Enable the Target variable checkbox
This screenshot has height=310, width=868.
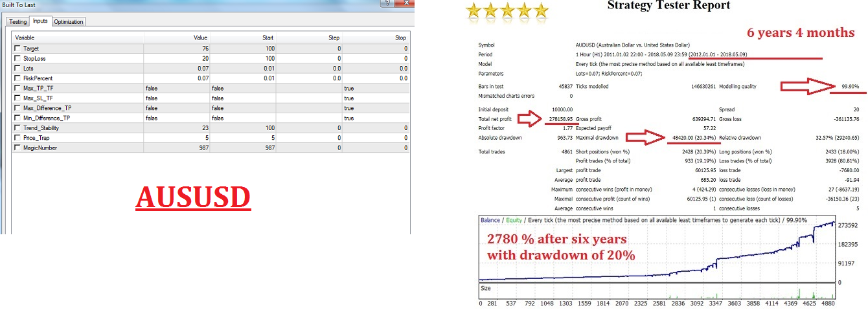[x=17, y=49]
